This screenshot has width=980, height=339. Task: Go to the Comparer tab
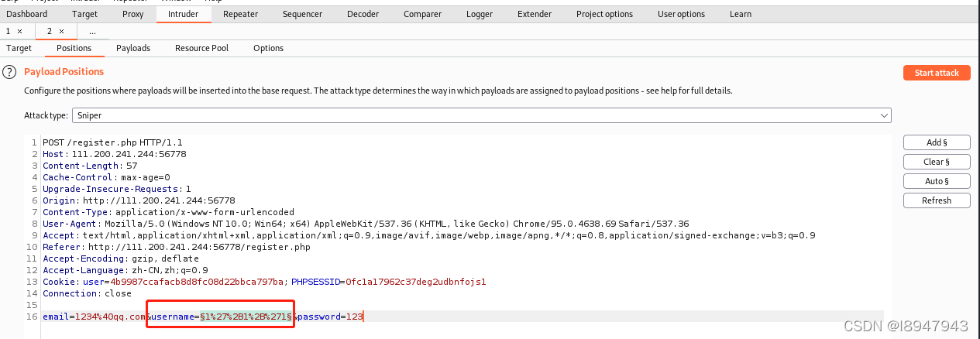coord(423,14)
